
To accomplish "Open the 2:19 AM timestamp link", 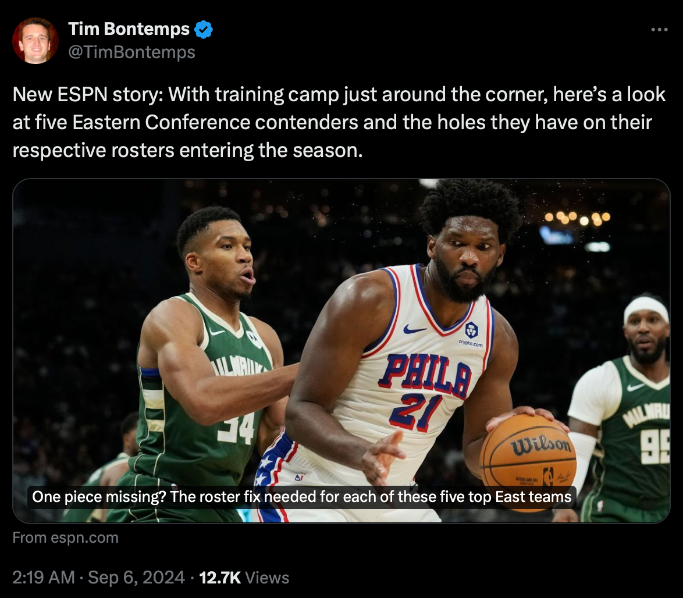I will [x=43, y=577].
